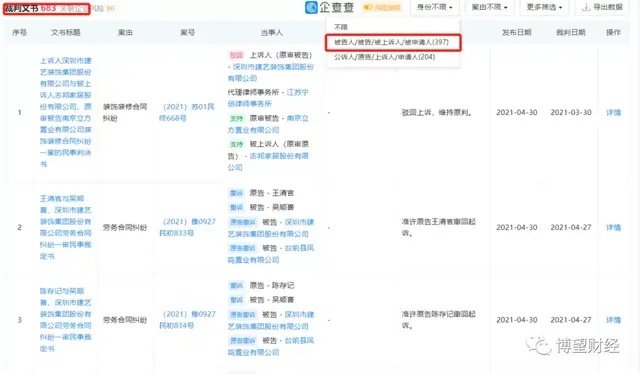Click the green 支持 tag beside 被上诉人
This screenshot has height=374, width=640.
236,144
